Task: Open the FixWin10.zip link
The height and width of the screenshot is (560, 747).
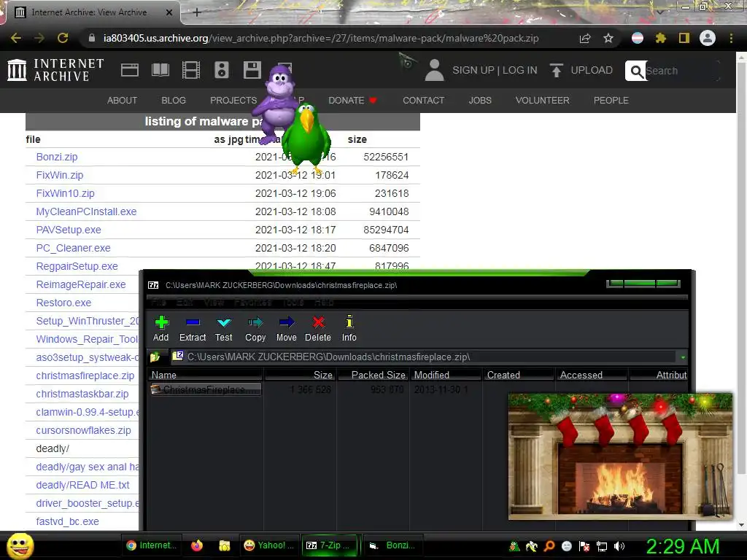Action: coord(65,193)
